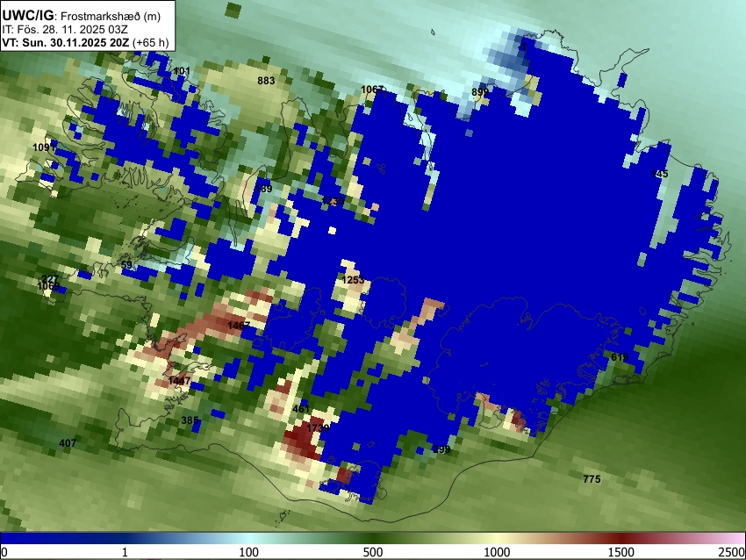Click the UWC/IG Frostmarkshæð title text
746x560 pixels.
[x=82, y=16]
